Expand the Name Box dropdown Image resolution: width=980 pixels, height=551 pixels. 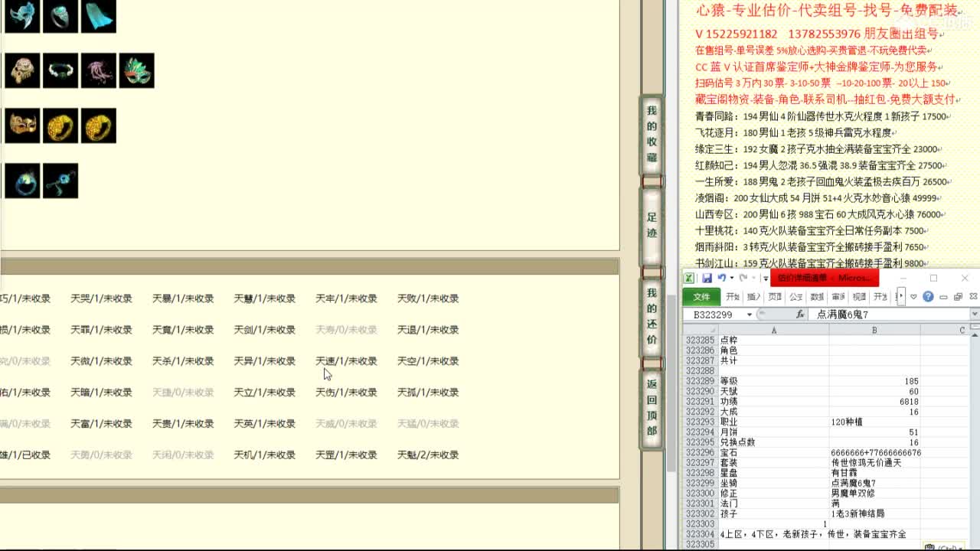point(750,315)
